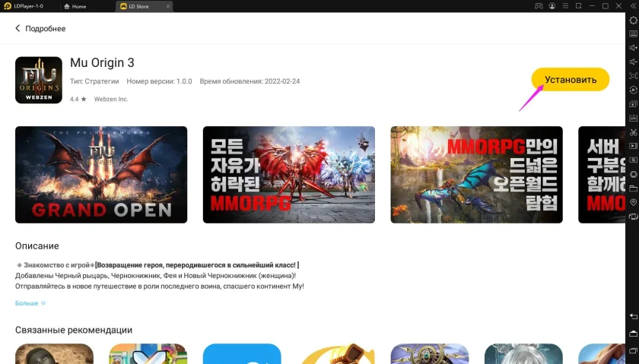Click the shake device sidebar icon
Viewport: 639px width, 364px height.
point(633,174)
